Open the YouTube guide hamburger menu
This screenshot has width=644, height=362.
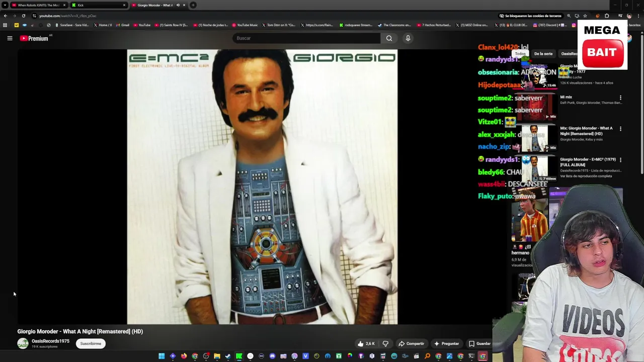[10, 38]
